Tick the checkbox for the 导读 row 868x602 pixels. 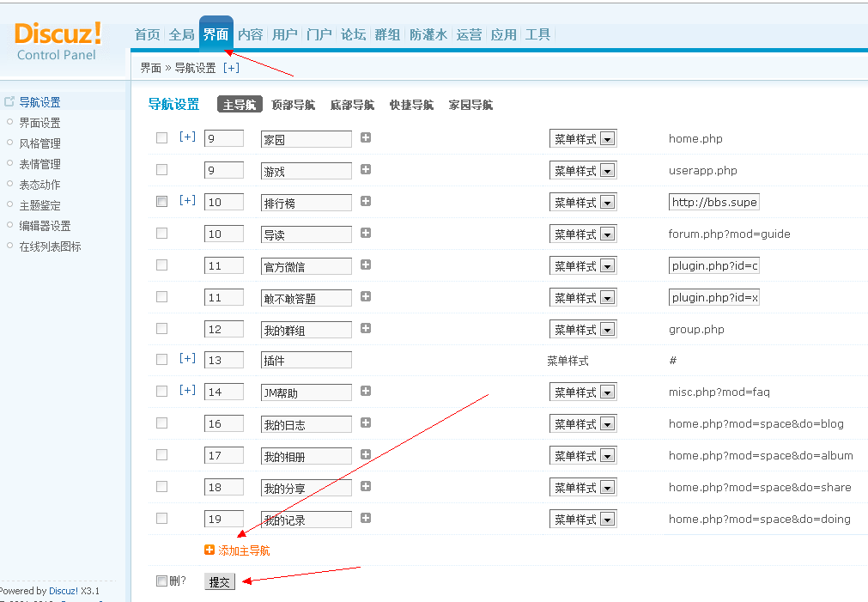(x=161, y=234)
